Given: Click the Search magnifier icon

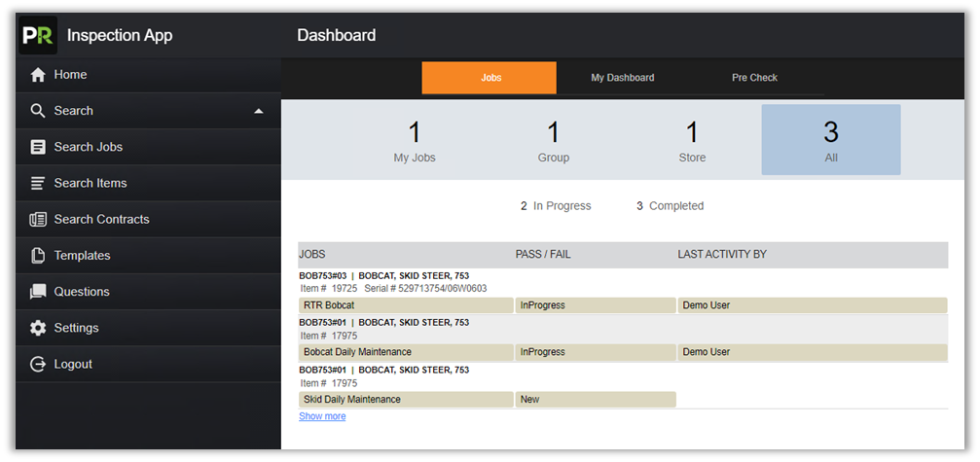Looking at the screenshot, I should point(38,111).
